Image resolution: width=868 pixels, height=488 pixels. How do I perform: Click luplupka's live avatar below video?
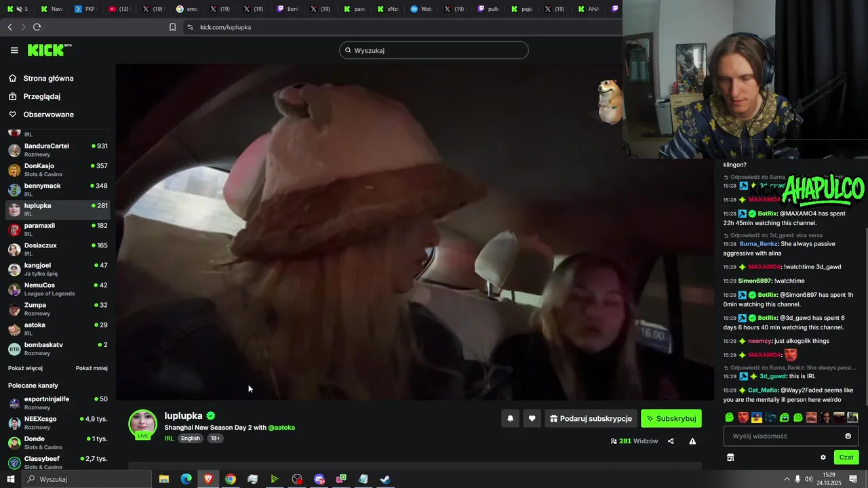click(143, 424)
